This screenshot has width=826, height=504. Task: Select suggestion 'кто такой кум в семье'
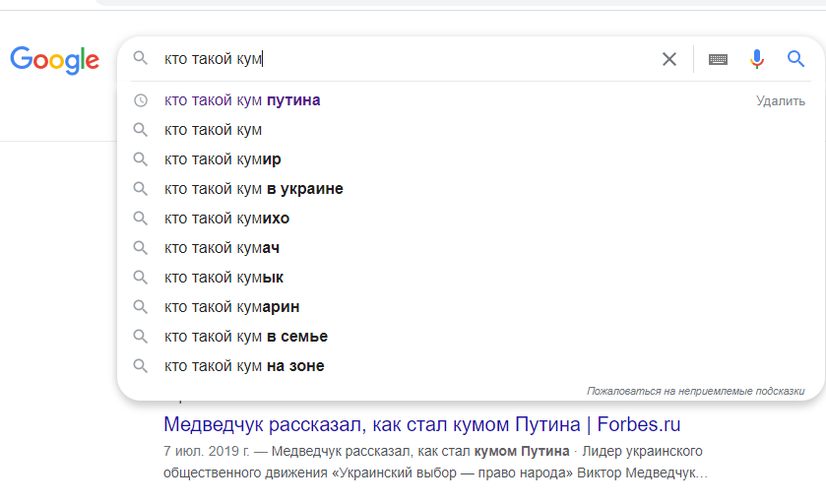pos(245,337)
